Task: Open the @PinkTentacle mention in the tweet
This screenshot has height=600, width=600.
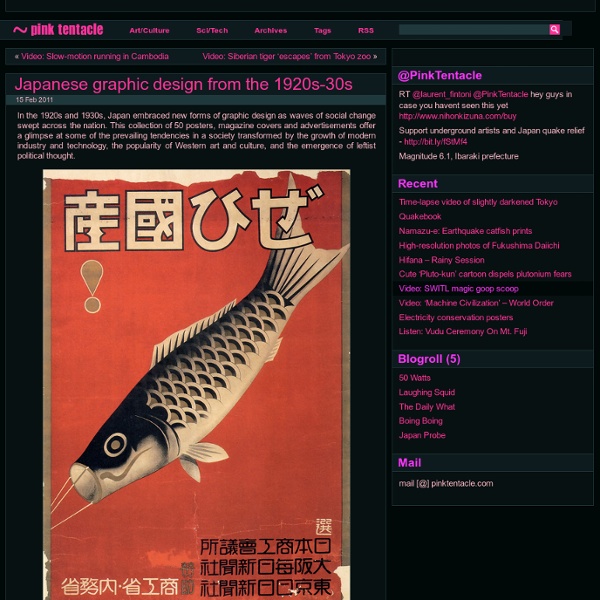Action: coord(501,94)
